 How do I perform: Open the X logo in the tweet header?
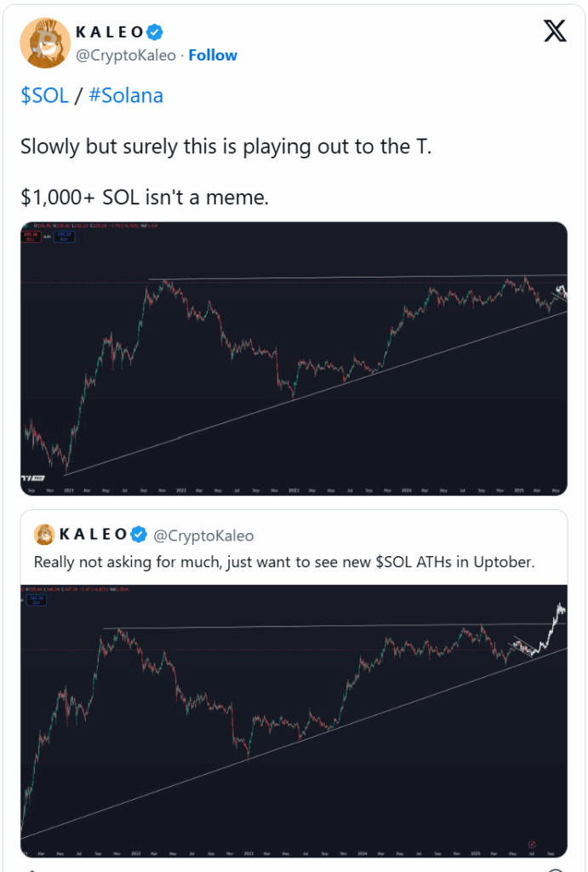555,32
